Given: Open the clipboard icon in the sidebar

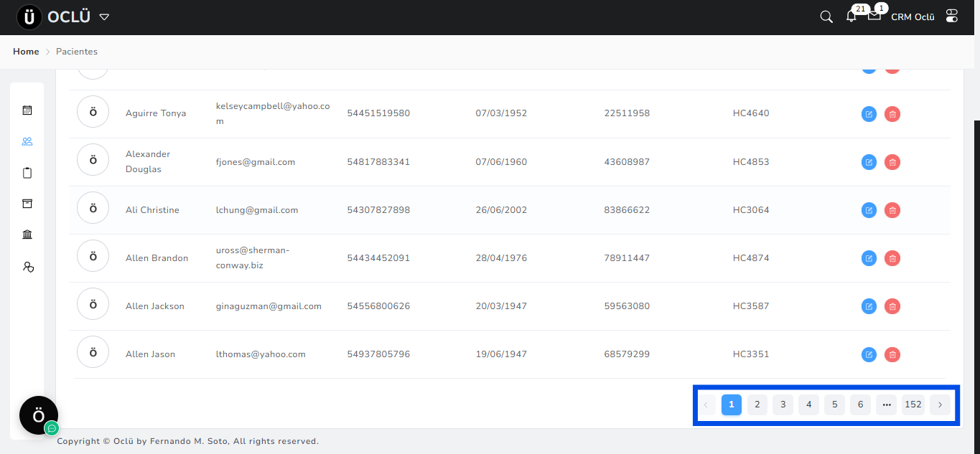Looking at the screenshot, I should tap(27, 173).
